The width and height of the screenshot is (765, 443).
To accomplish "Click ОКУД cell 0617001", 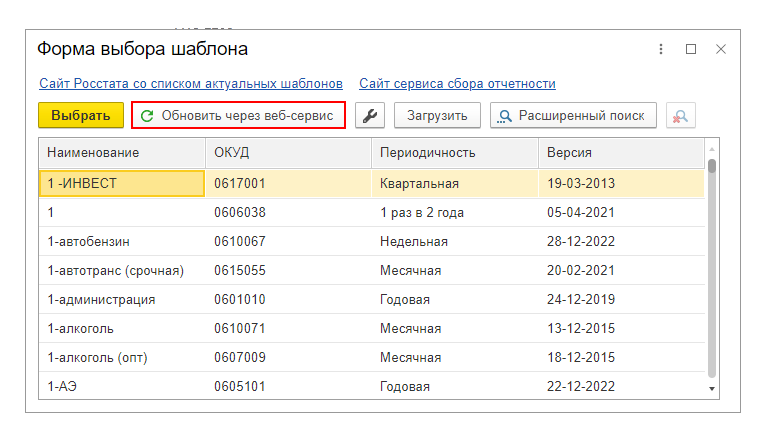I will click(288, 183).
